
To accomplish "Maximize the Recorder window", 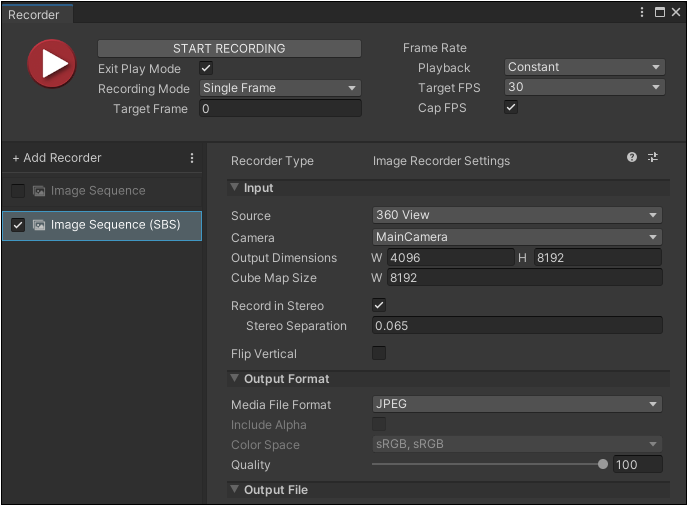I will 659,12.
